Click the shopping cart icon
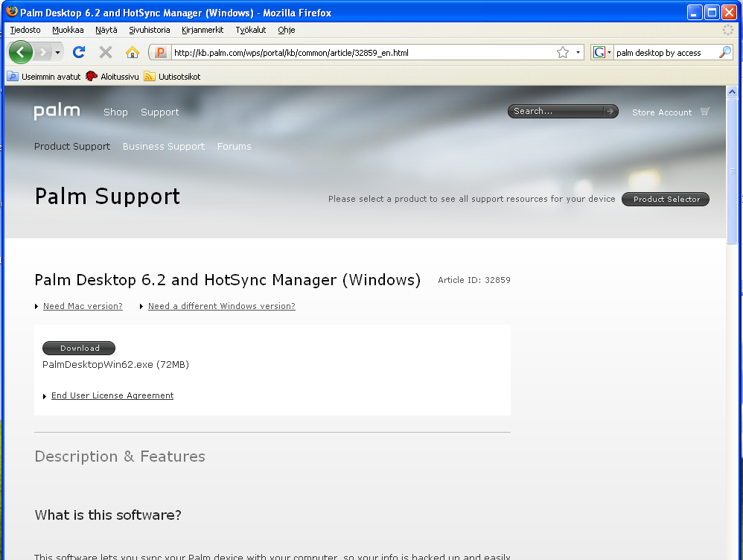Screen dimensions: 743x560 [705, 112]
